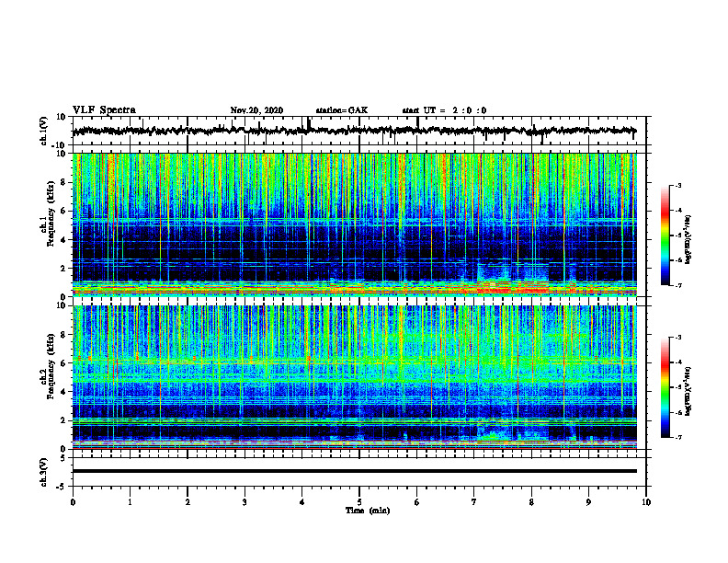This screenshot has height=563, width=728.
Task: Click the Time axis tick label '3'
Action: point(245,502)
